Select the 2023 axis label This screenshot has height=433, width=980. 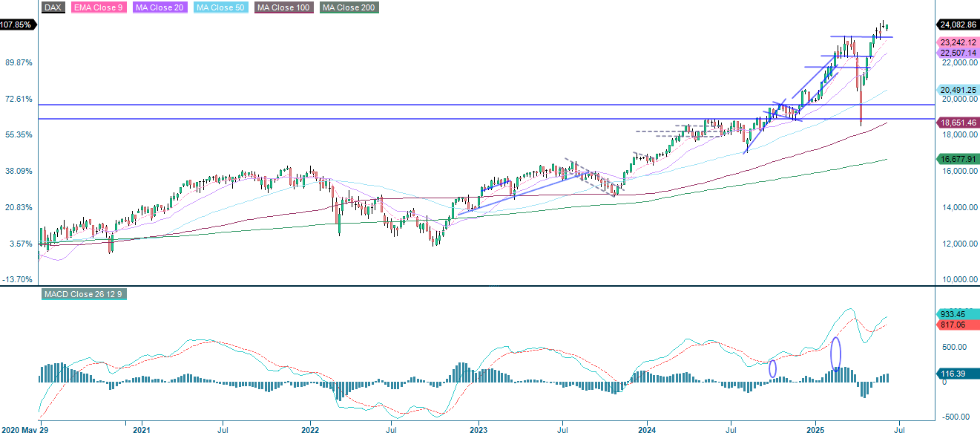click(478, 428)
